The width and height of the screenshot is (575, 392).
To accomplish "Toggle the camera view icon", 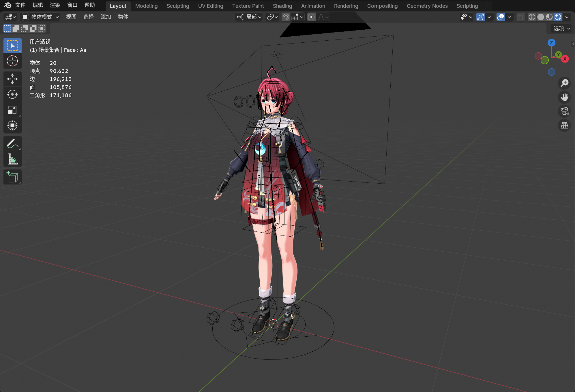I will pyautogui.click(x=564, y=111).
